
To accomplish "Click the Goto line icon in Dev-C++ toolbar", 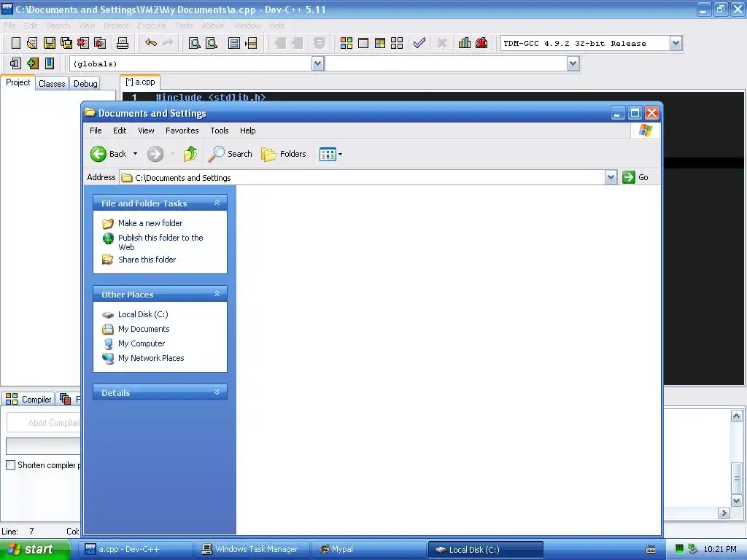I will coord(251,43).
